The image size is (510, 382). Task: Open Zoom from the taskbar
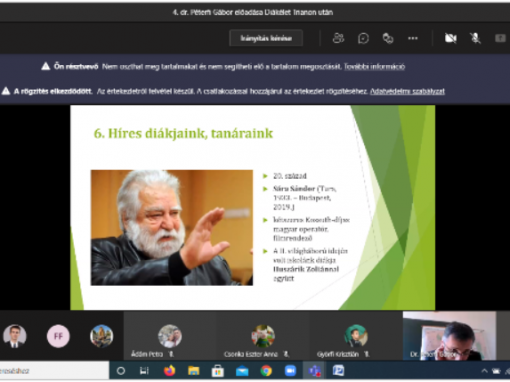(290, 371)
